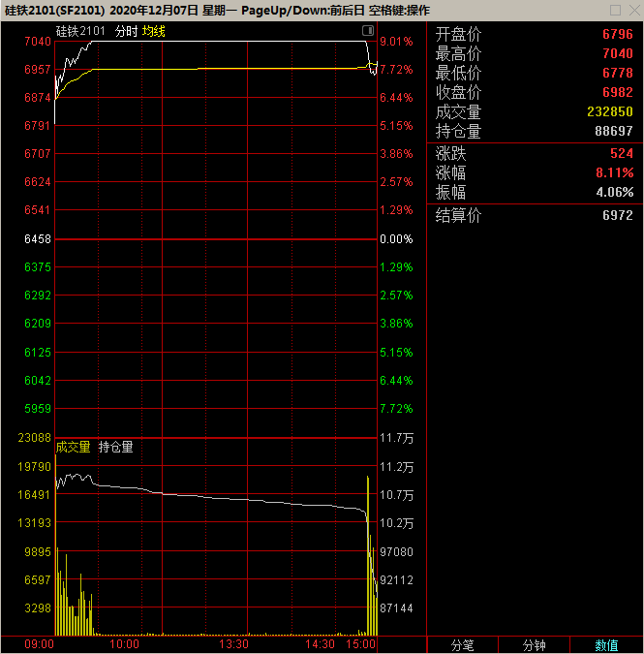Select the 数值 tab
Image resolution: width=644 pixels, height=654 pixels.
pyautogui.click(x=606, y=645)
